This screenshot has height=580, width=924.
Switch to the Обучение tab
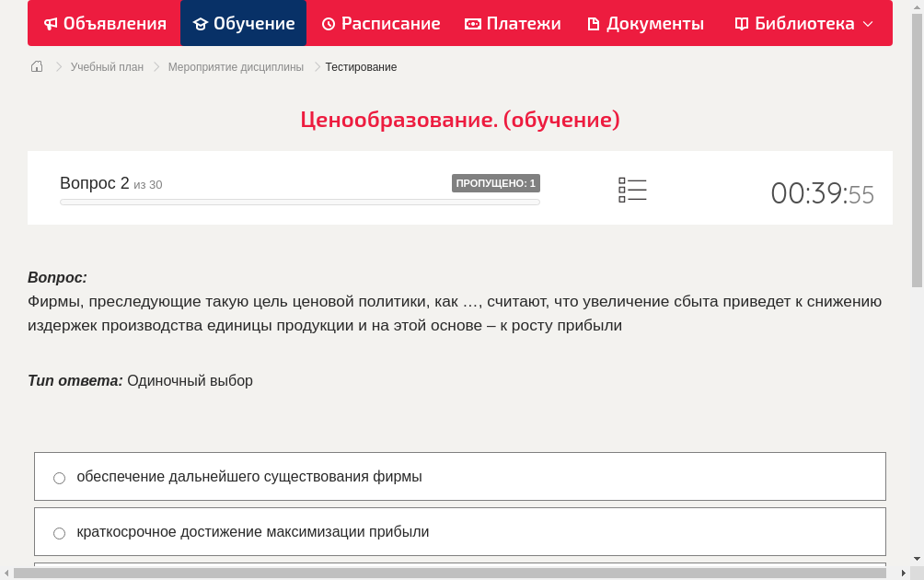pos(243,23)
